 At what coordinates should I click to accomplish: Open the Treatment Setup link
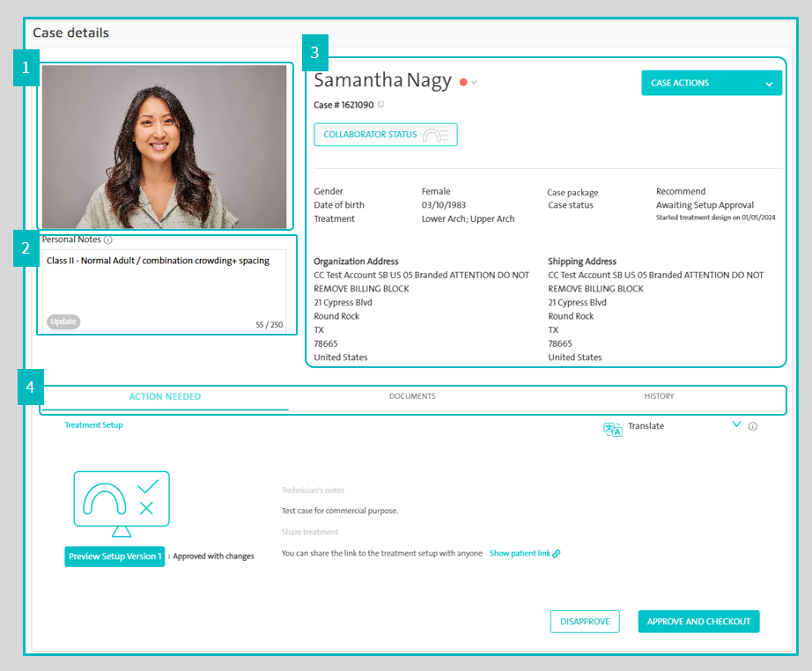(93, 425)
